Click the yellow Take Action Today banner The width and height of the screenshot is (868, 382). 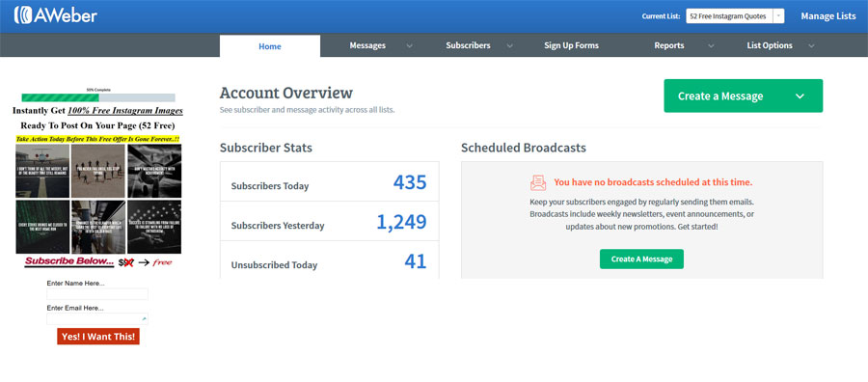point(98,139)
